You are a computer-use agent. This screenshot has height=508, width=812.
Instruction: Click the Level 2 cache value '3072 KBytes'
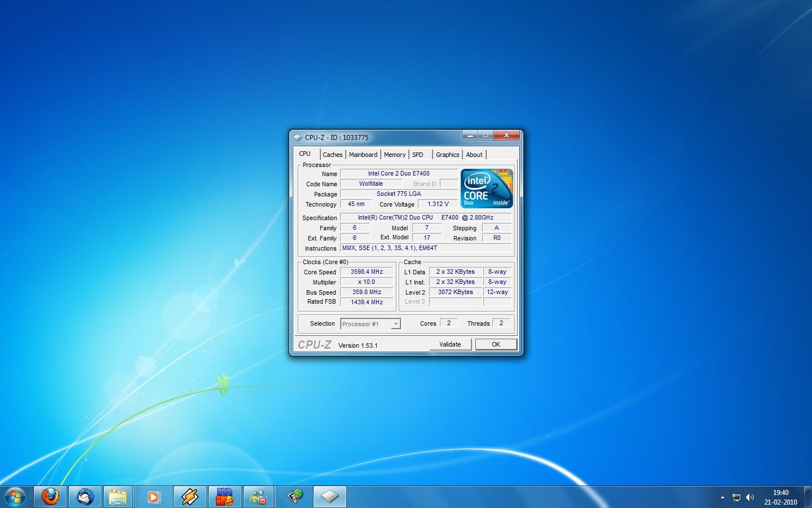point(456,292)
